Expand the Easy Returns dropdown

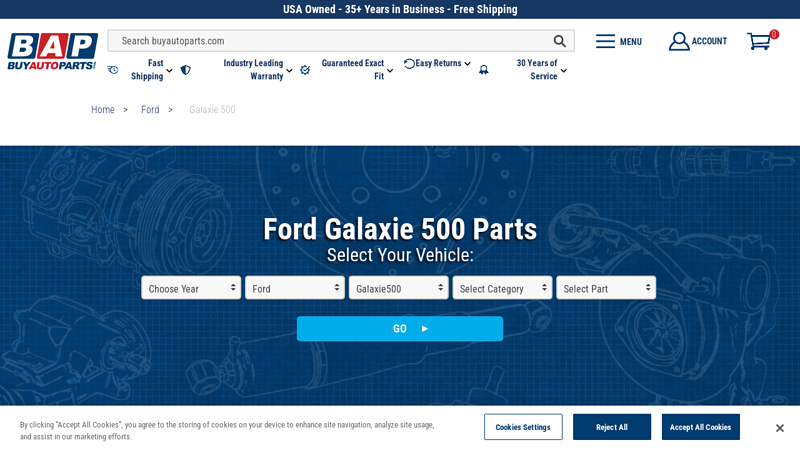467,64
